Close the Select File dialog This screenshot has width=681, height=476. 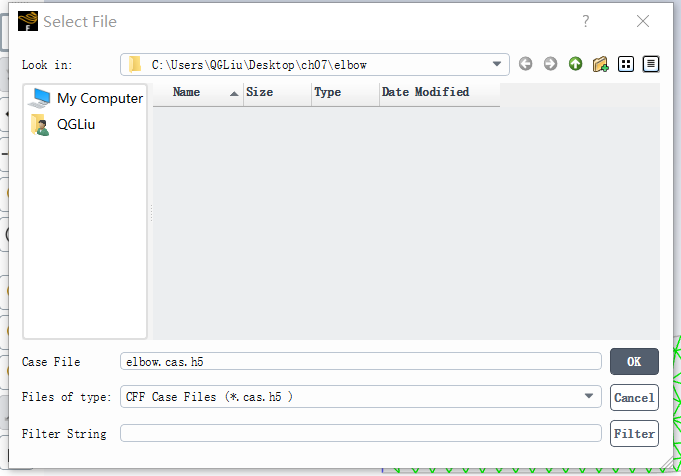pos(643,21)
